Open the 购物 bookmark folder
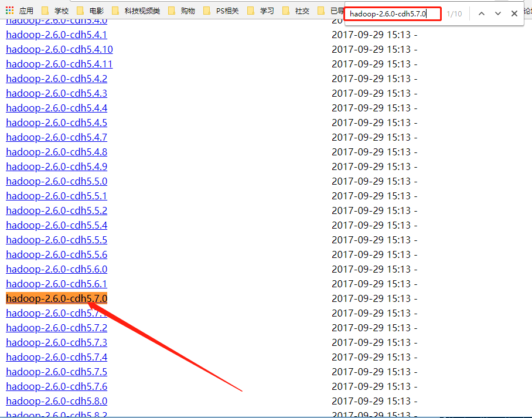 coord(182,11)
